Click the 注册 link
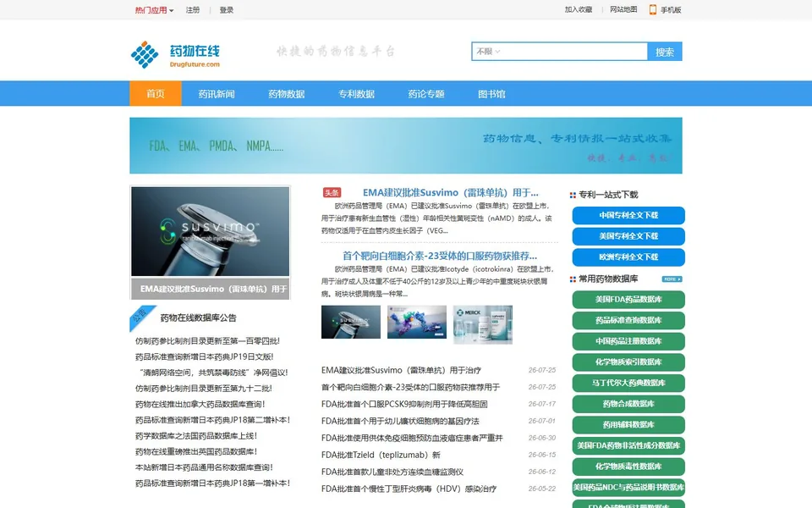 pyautogui.click(x=193, y=10)
